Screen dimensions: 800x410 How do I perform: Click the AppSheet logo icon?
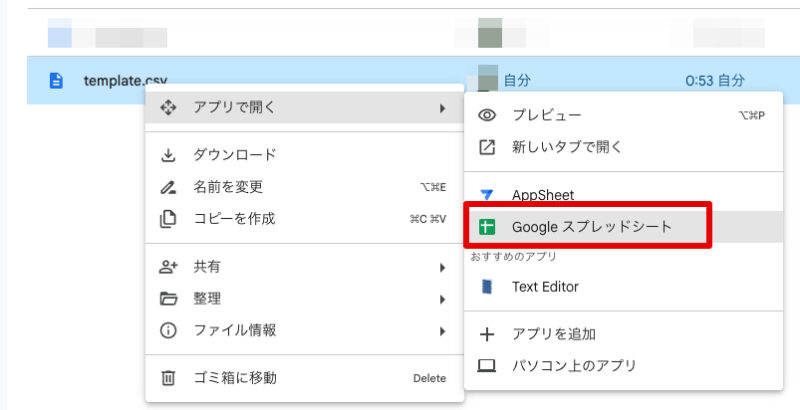(x=487, y=195)
